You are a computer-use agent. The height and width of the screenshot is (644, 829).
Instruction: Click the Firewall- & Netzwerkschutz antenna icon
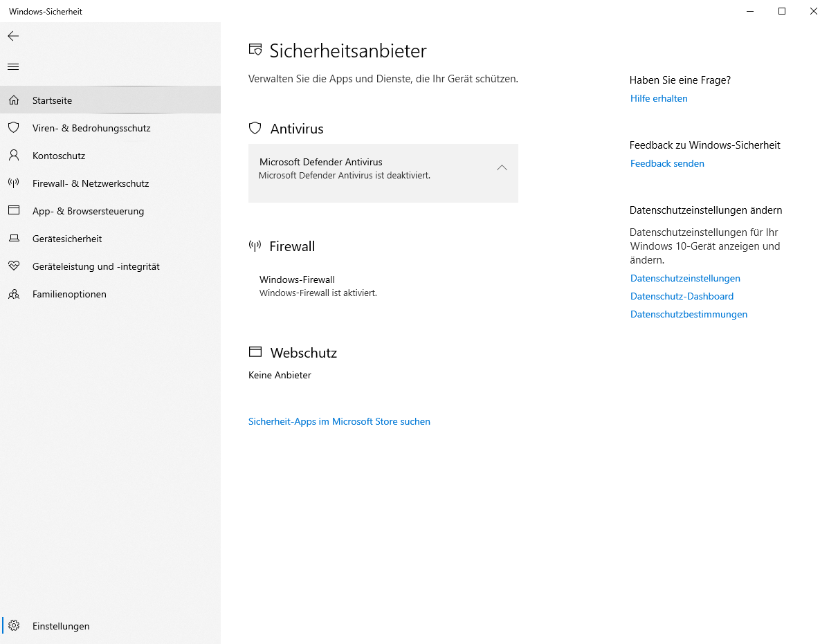[x=14, y=183]
